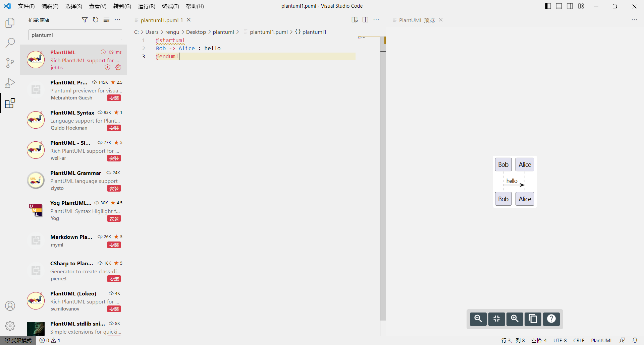Open preview pane more actions menu
Image resolution: width=644 pixels, height=345 pixels.
[634, 20]
